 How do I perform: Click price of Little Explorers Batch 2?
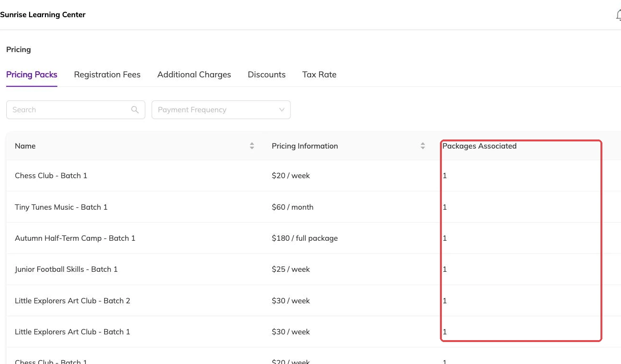click(x=291, y=301)
